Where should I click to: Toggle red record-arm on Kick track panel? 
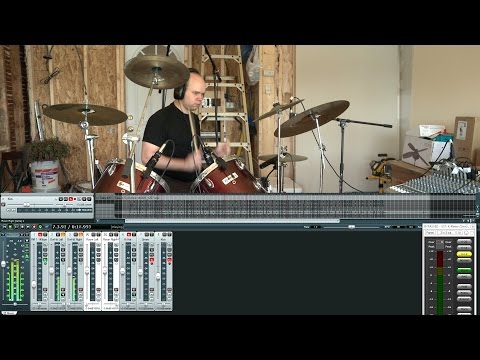click(x=71, y=199)
